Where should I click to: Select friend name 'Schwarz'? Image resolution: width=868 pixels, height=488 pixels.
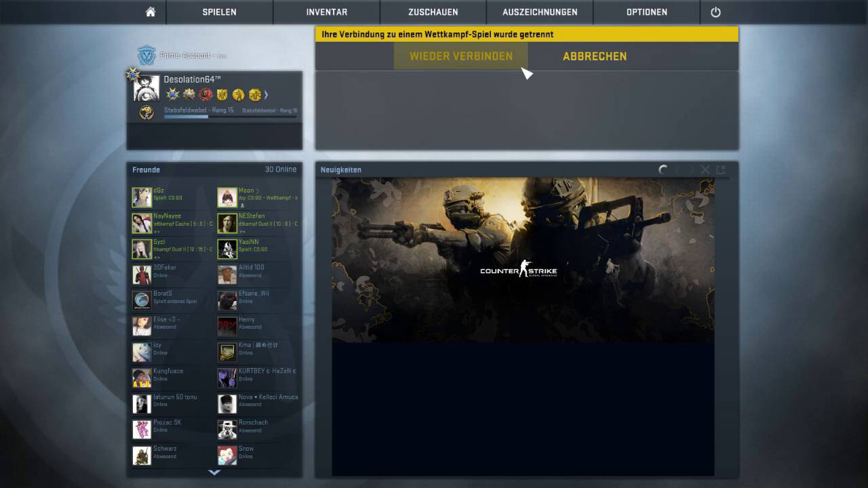click(165, 449)
